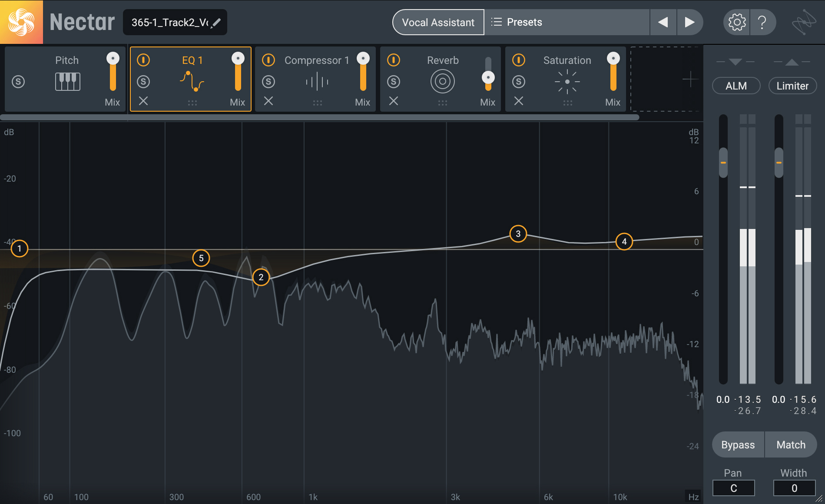Open the settings gear icon
The height and width of the screenshot is (504, 825).
click(x=737, y=22)
